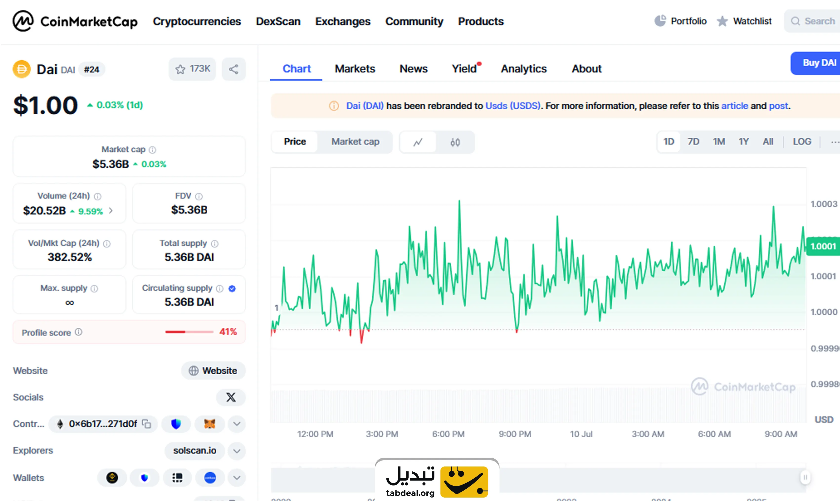The width and height of the screenshot is (840, 504).
Task: Open the Products menu
Action: point(481,21)
